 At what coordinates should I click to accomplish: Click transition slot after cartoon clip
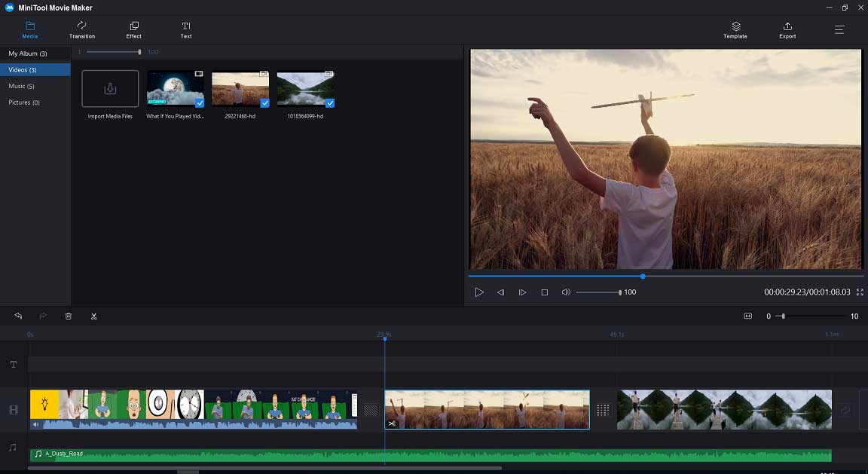point(371,410)
